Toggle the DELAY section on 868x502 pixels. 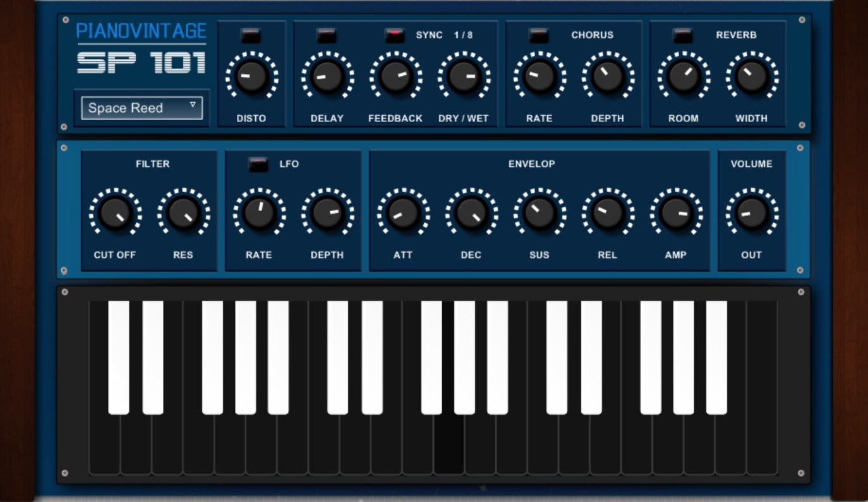(326, 36)
